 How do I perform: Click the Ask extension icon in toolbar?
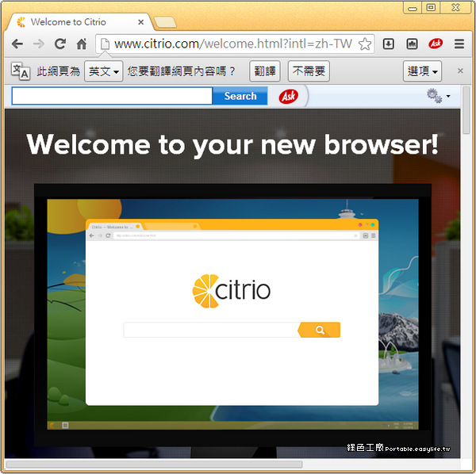[436, 44]
